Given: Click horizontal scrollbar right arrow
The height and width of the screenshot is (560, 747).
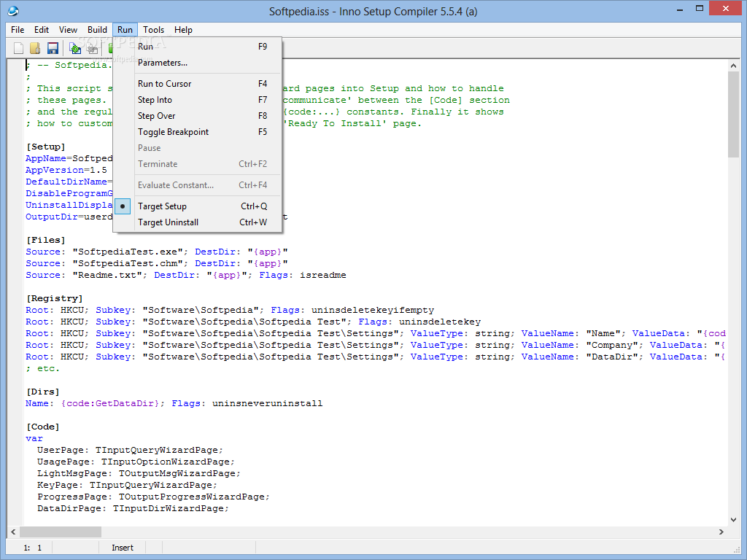Looking at the screenshot, I should [721, 532].
